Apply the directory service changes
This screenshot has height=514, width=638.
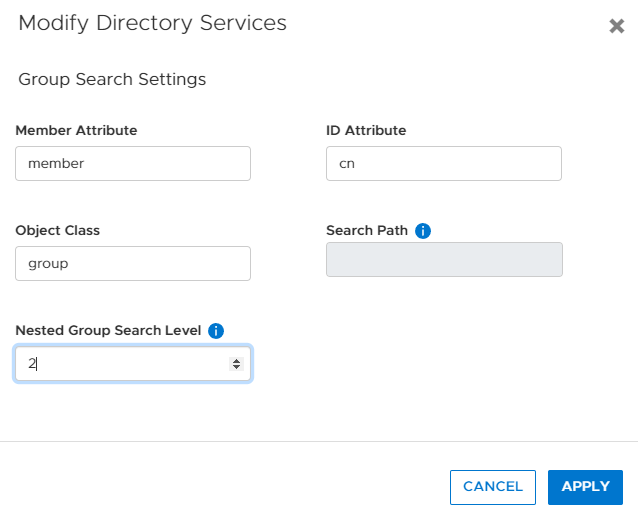(x=585, y=487)
